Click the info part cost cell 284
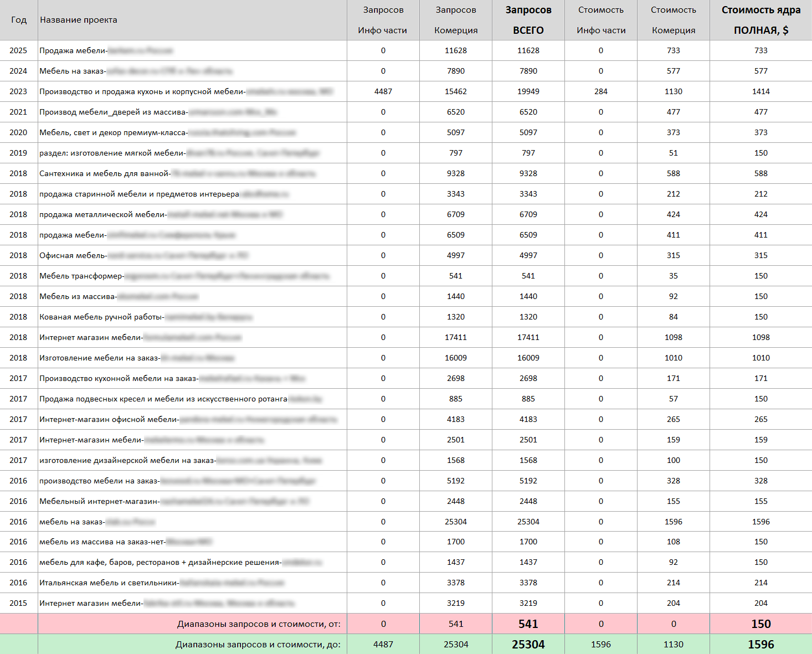This screenshot has width=812, height=654. tap(600, 91)
